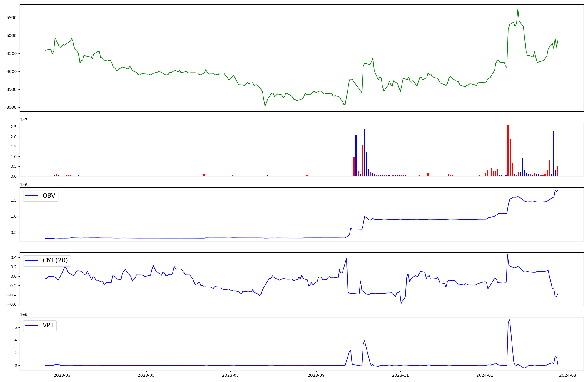The height and width of the screenshot is (382, 588).
Task: Click the 1e7 scale label above volume chart
Action: click(x=24, y=120)
